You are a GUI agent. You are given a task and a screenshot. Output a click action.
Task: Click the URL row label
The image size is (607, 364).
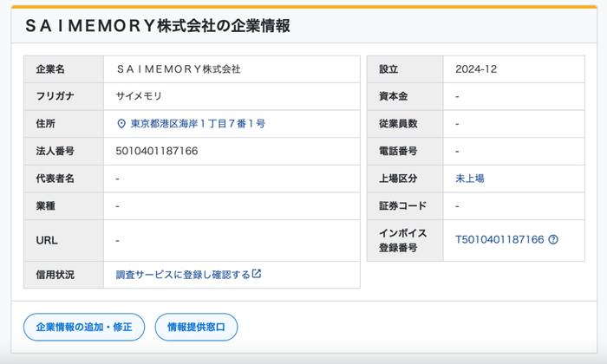pyautogui.click(x=64, y=241)
